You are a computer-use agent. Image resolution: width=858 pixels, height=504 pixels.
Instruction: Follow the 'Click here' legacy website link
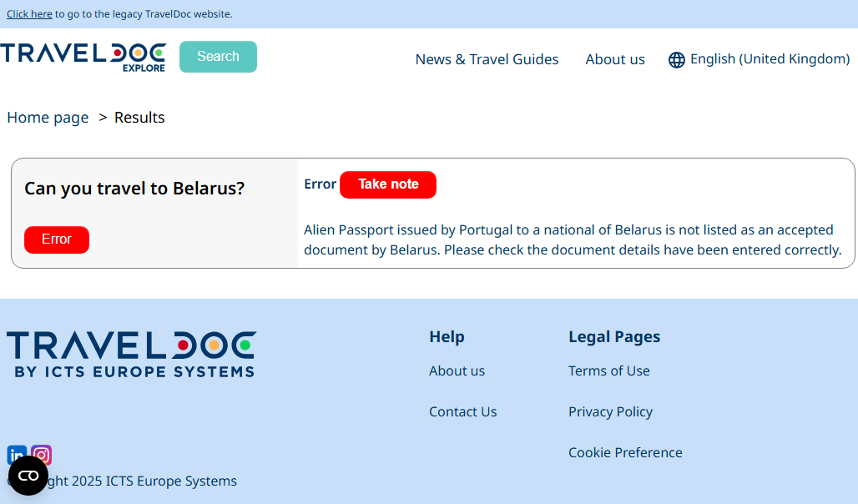click(x=29, y=14)
